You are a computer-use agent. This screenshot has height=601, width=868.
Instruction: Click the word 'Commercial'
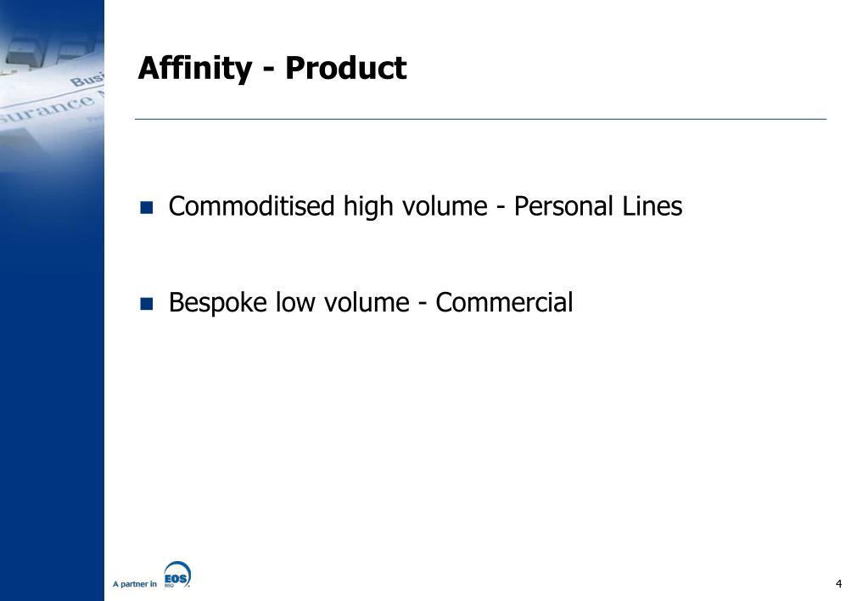504,302
